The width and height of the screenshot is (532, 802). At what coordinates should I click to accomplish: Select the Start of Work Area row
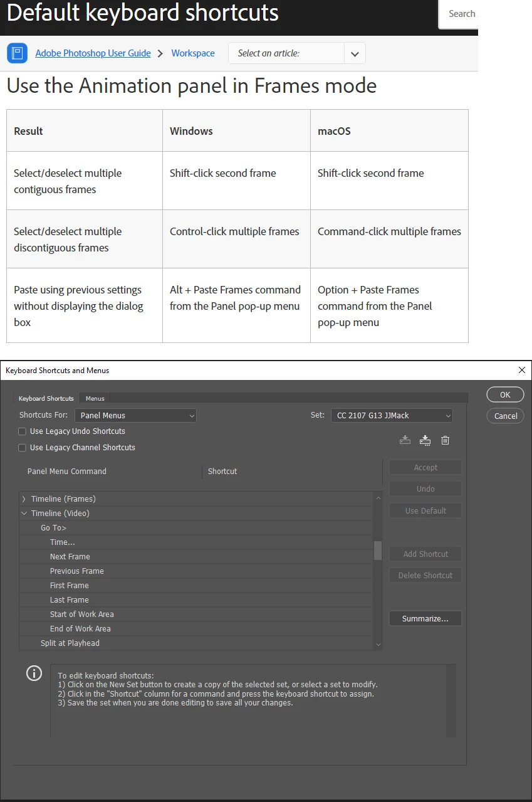[x=196, y=615]
